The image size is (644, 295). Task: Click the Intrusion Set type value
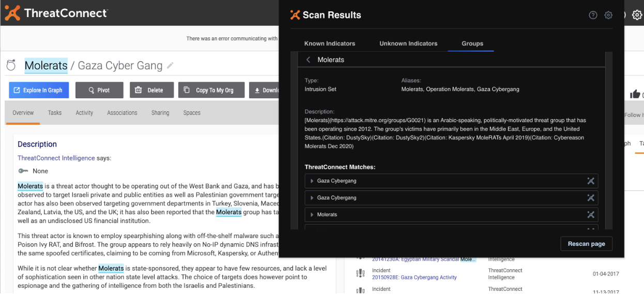coord(320,89)
